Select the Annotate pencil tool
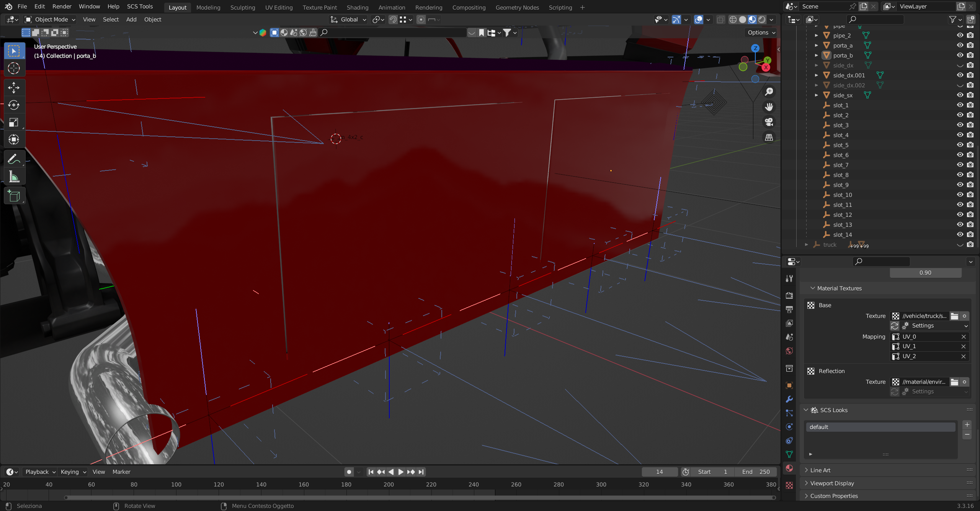 [x=14, y=159]
